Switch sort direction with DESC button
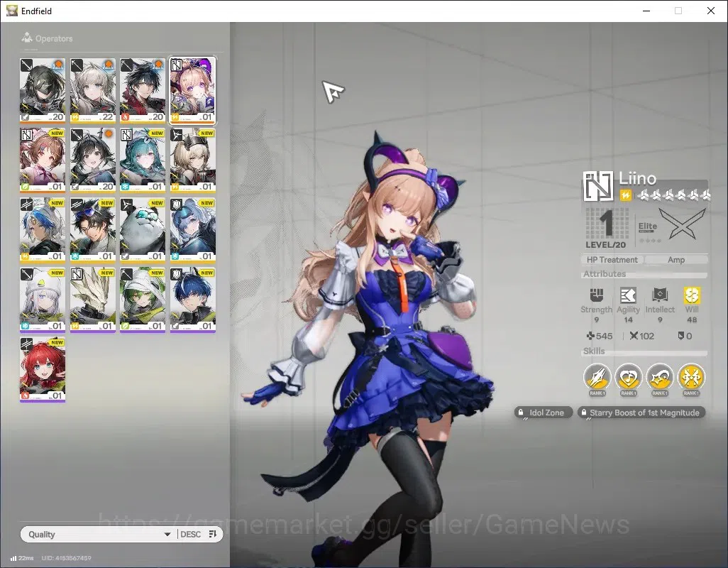The height and width of the screenshot is (568, 728). pos(190,534)
